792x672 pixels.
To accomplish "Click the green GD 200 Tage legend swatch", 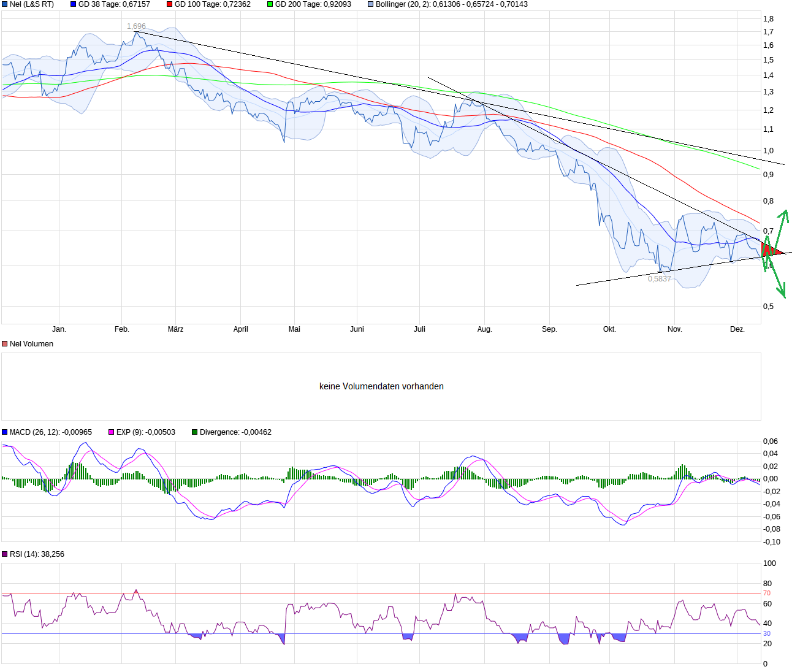I will (x=270, y=4).
